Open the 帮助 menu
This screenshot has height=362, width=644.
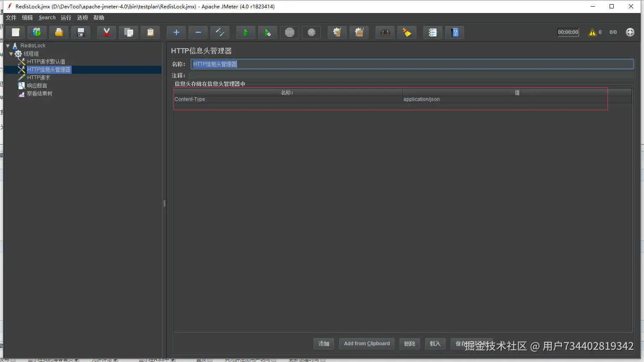[99, 18]
